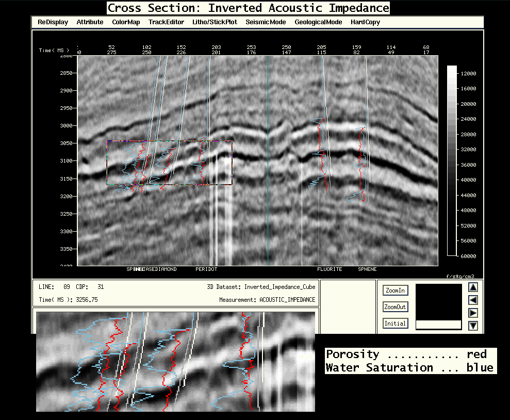Open the TrackEditor menu
This screenshot has height=420, width=510.
[166, 22]
